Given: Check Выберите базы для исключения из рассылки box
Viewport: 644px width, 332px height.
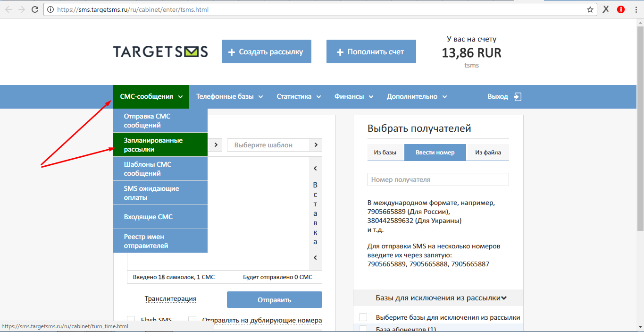Looking at the screenshot, I should [x=363, y=317].
